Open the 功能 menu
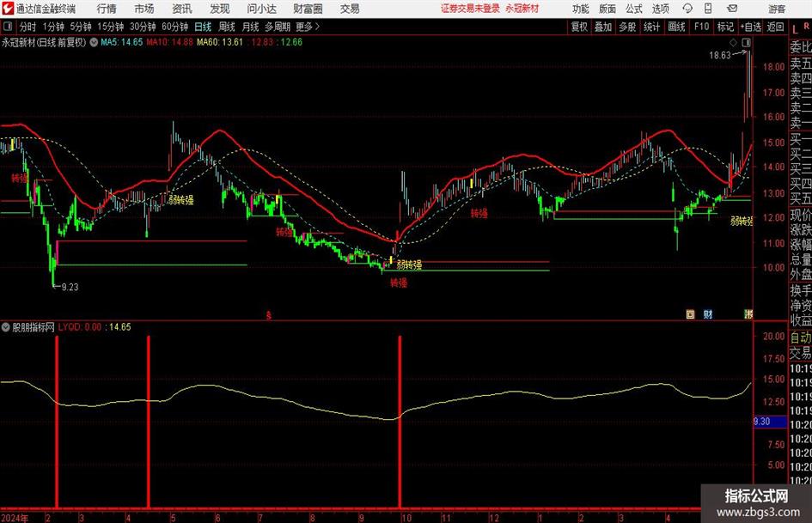The width and height of the screenshot is (812, 523). [581, 9]
